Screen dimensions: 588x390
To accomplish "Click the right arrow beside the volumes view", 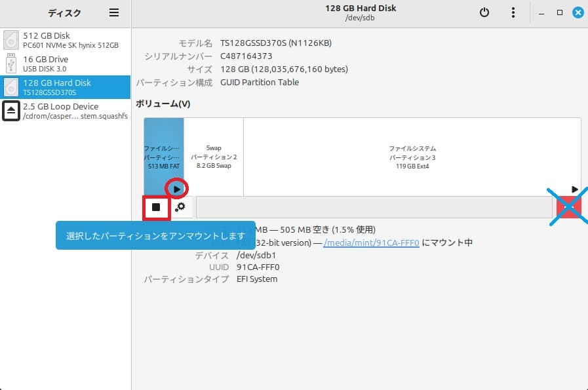I will coord(575,189).
